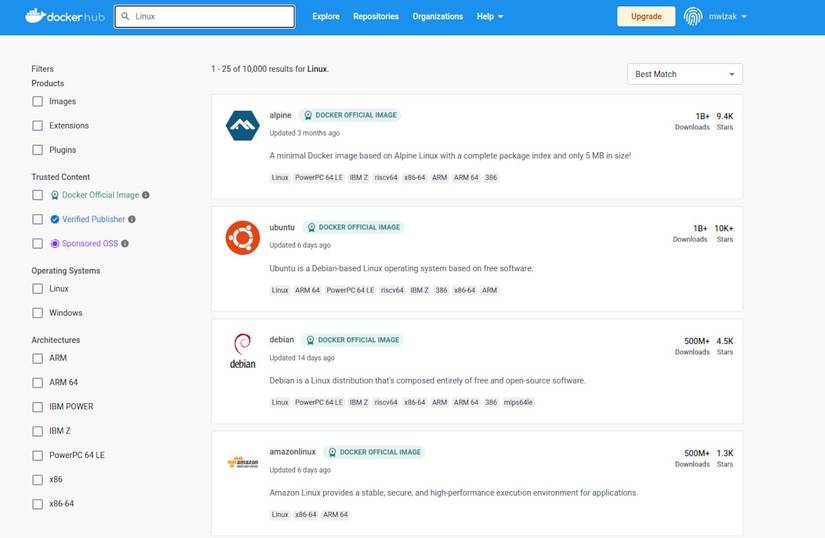Click ubuntu's 10K+ stars count
The width and height of the screenshot is (825, 538).
[x=723, y=228]
